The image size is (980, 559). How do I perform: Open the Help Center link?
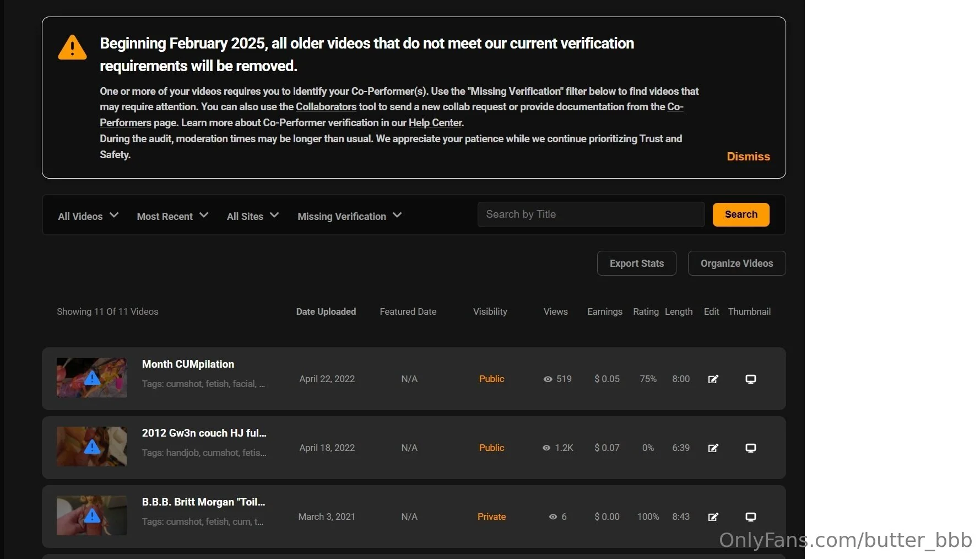tap(435, 123)
